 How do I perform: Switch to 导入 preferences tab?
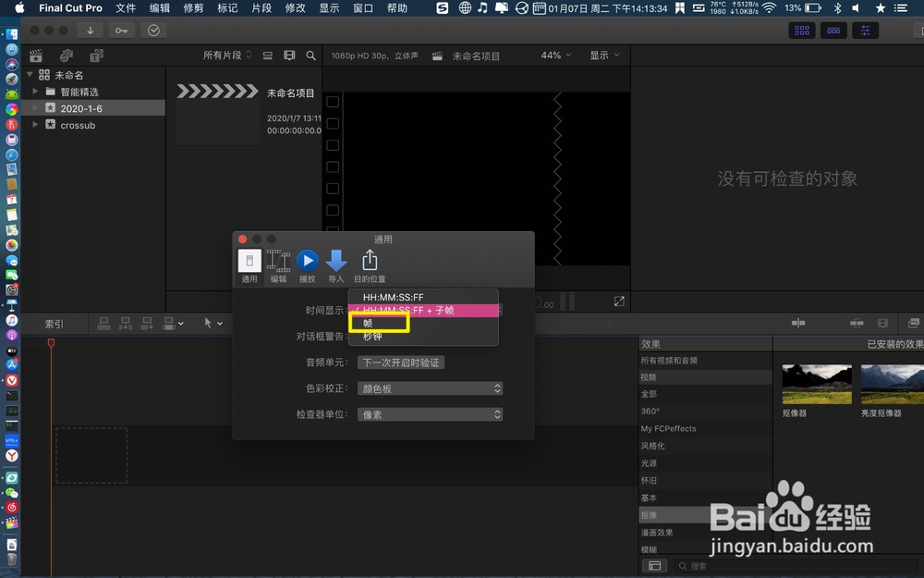click(336, 266)
